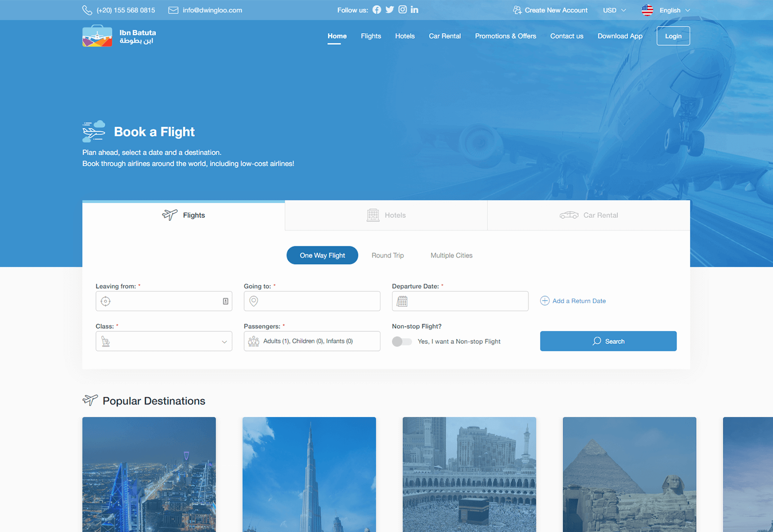Open the Instagram social icon
Screen dimensions: 773x532
click(402, 10)
